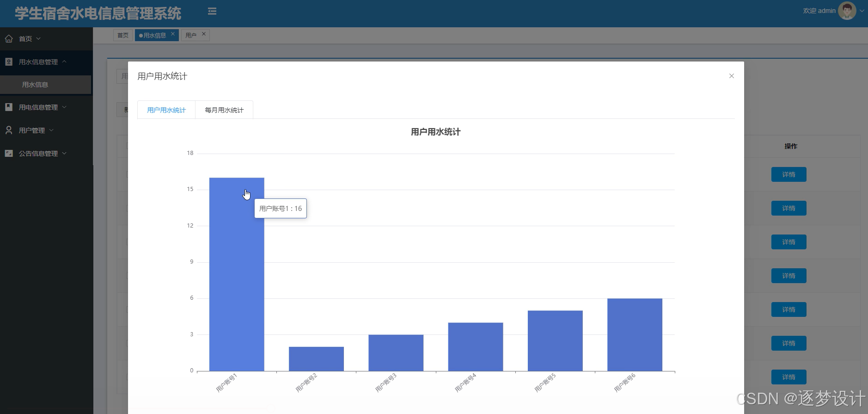Image resolution: width=868 pixels, height=414 pixels.
Task: Click the fifth 详情 button in table
Action: 789,309
